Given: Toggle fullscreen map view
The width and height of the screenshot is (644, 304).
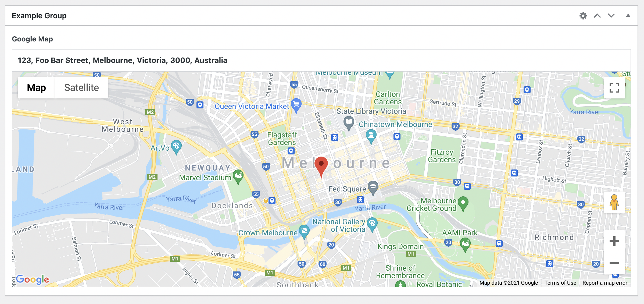Looking at the screenshot, I should point(614,88).
